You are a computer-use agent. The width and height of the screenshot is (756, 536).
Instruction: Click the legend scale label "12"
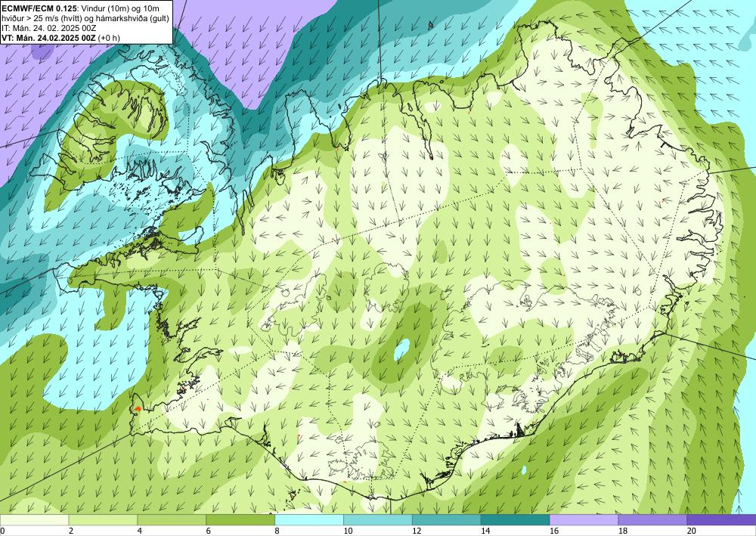(417, 531)
